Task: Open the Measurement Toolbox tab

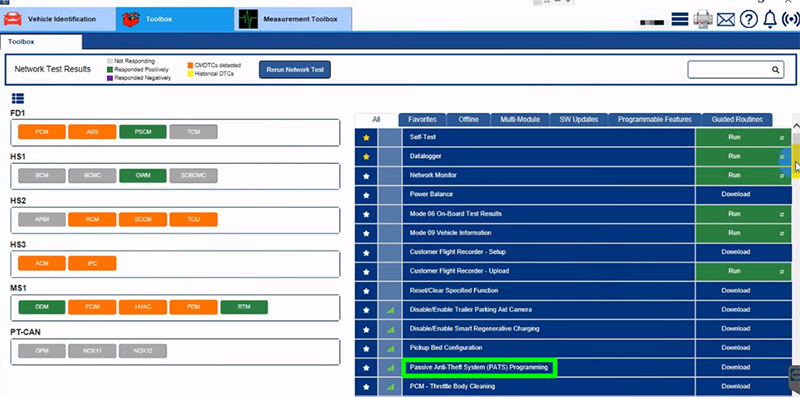Action: point(293,19)
